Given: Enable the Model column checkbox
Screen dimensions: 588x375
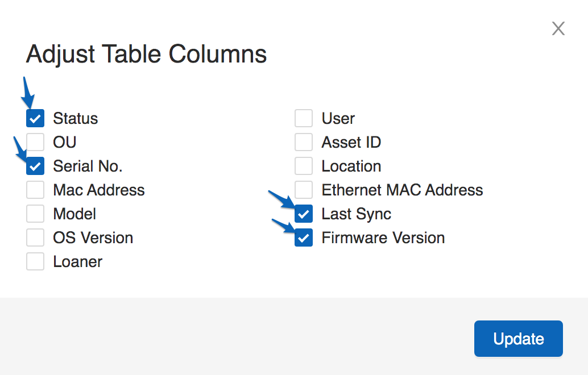Looking at the screenshot, I should coord(35,214).
